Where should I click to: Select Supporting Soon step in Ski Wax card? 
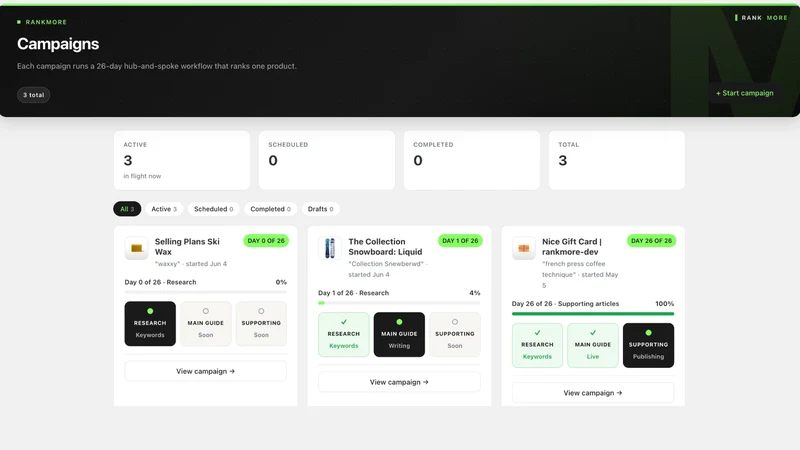pos(261,323)
